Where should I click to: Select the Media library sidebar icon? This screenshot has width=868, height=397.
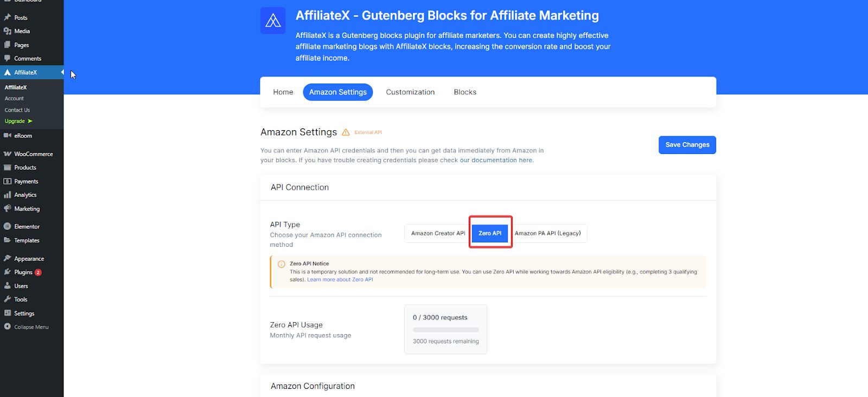point(8,31)
